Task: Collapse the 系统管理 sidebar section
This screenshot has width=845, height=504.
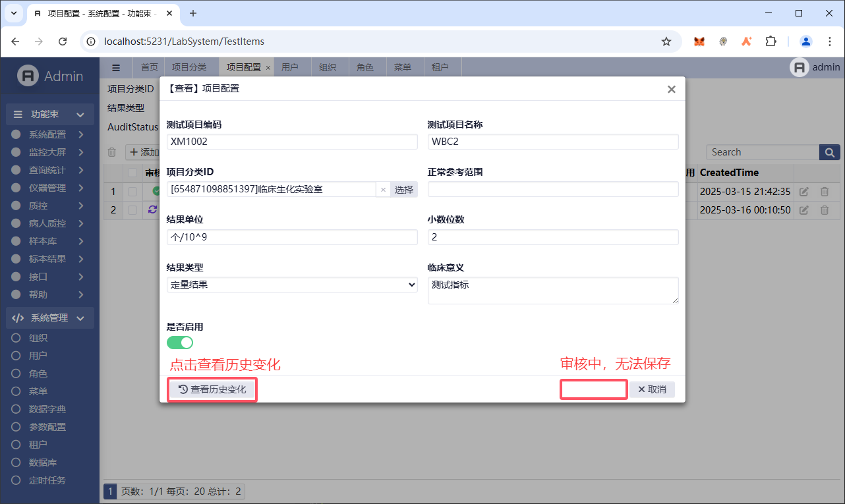Action: 50,318
